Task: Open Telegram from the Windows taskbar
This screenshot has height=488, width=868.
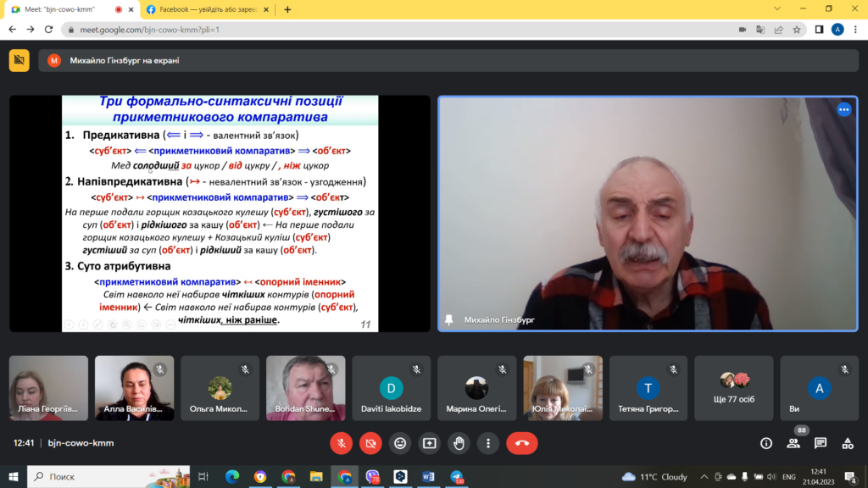Action: tap(457, 477)
